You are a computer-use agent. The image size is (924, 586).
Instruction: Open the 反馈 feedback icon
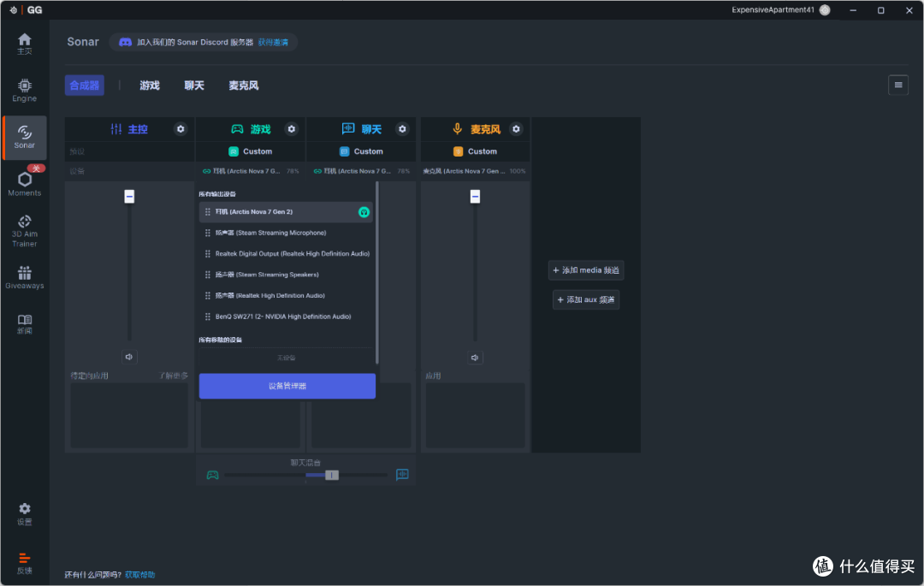(x=24, y=563)
